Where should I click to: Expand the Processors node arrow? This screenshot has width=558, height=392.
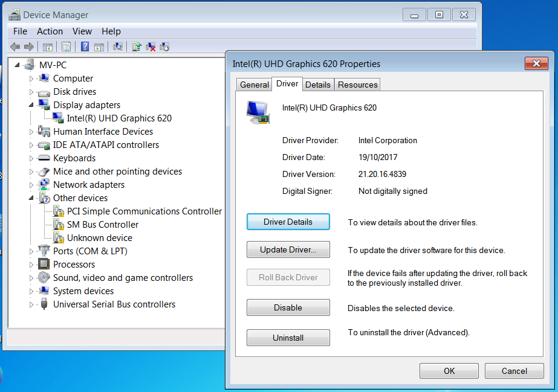click(31, 265)
